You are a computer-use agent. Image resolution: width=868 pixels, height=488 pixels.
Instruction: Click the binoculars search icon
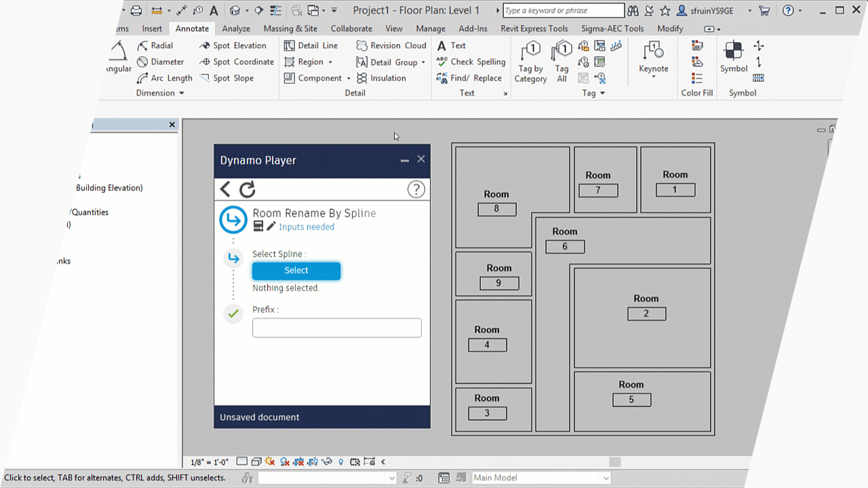tap(633, 10)
